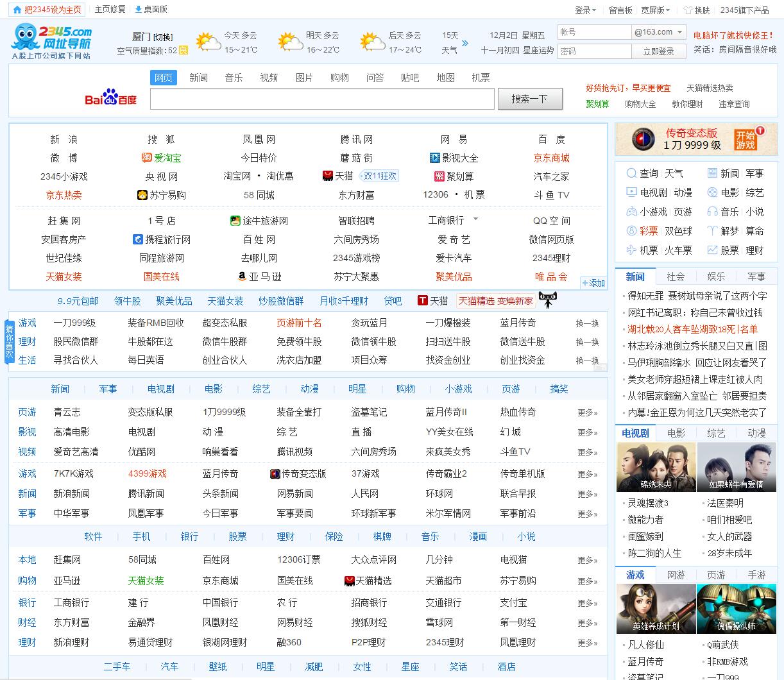Viewport: 784px width, 680px height.
Task: Click the magnifier icon next to 查询
Action: click(631, 173)
